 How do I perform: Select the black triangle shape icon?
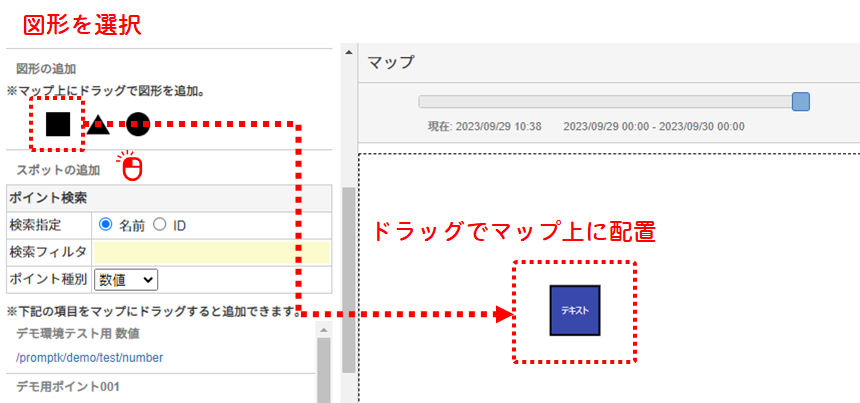coord(98,125)
